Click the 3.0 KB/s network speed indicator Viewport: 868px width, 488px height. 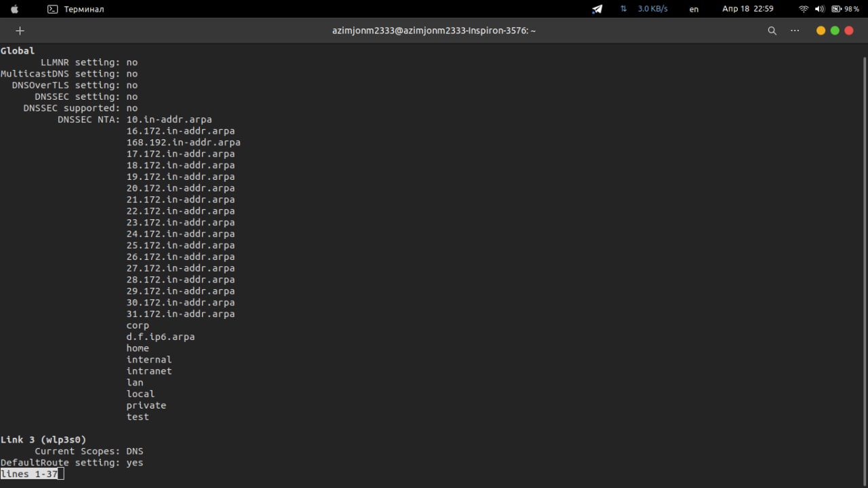point(653,9)
